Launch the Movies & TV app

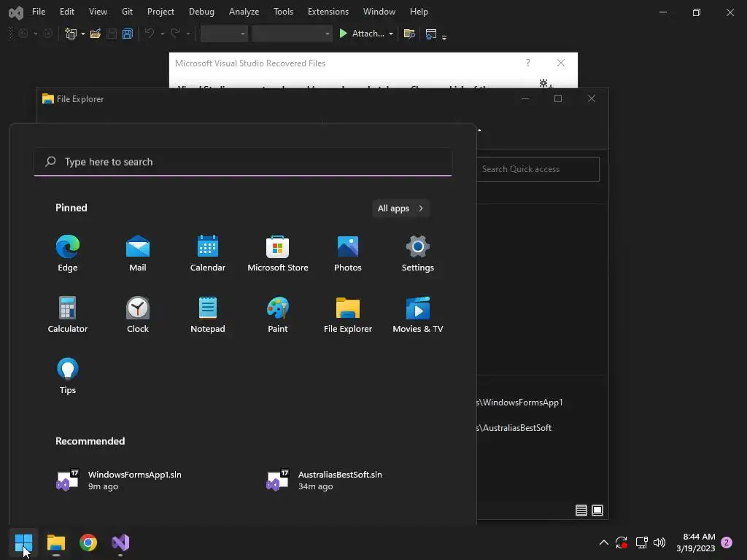[x=418, y=314]
